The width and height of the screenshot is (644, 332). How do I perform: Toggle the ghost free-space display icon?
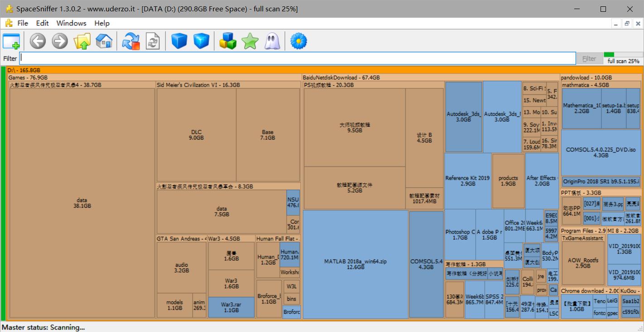(x=272, y=41)
